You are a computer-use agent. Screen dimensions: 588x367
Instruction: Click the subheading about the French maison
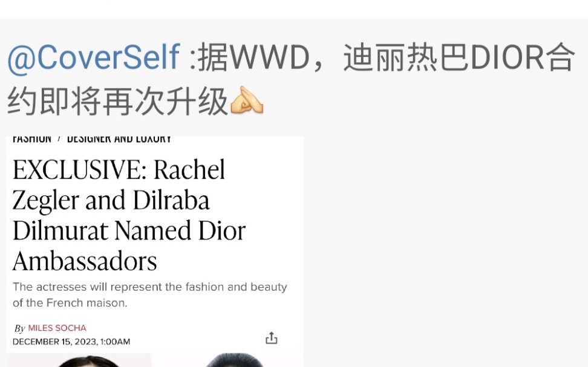[149, 294]
